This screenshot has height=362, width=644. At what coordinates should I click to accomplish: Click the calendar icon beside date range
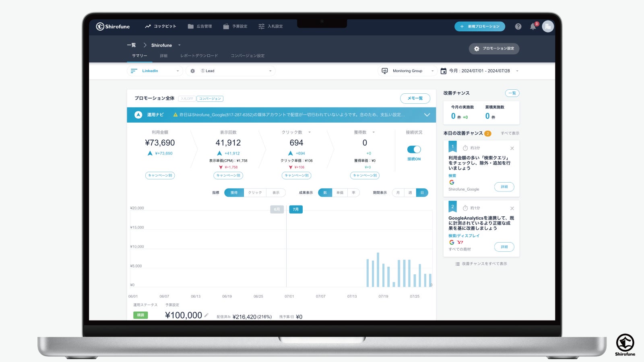pos(443,71)
